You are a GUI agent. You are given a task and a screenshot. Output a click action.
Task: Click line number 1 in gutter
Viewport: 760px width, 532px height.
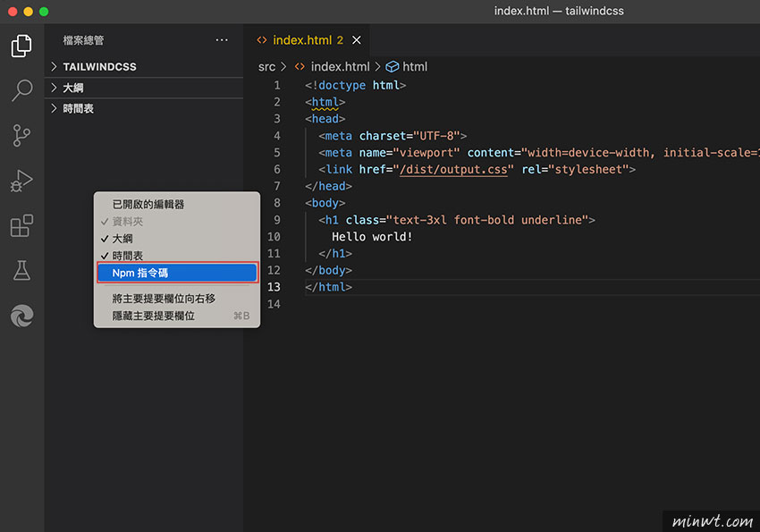tap(277, 85)
